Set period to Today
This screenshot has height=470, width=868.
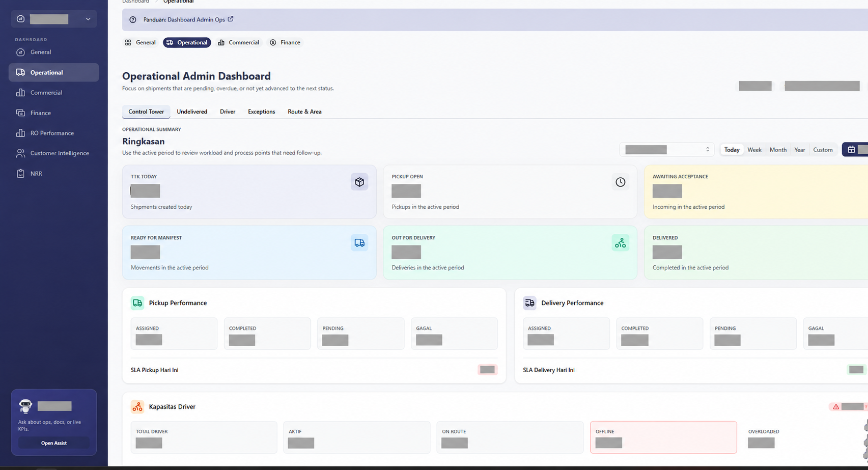(x=732, y=150)
